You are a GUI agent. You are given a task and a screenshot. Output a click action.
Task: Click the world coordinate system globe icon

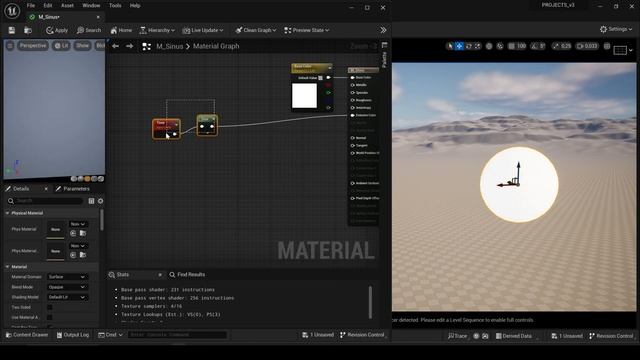[x=489, y=46]
